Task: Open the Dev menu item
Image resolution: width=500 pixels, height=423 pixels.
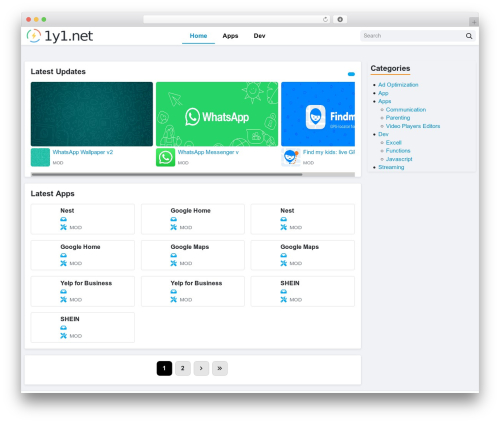Action: (259, 36)
